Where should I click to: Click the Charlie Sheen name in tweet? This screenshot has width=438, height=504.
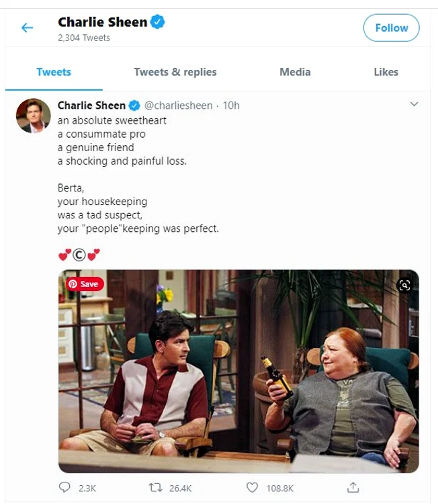(x=91, y=106)
